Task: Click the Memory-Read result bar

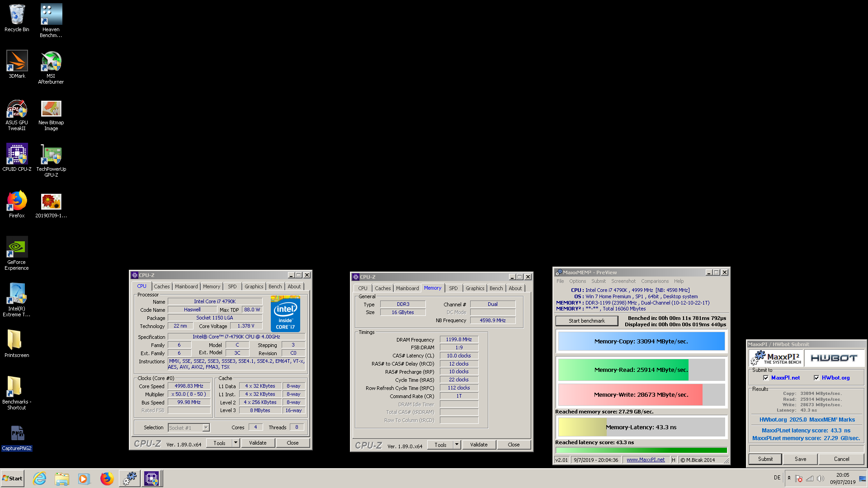Action: 641,370
